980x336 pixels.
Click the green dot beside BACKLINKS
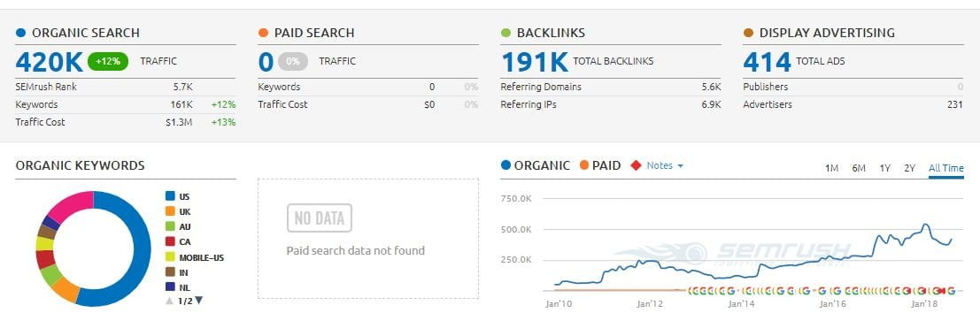[x=505, y=33]
